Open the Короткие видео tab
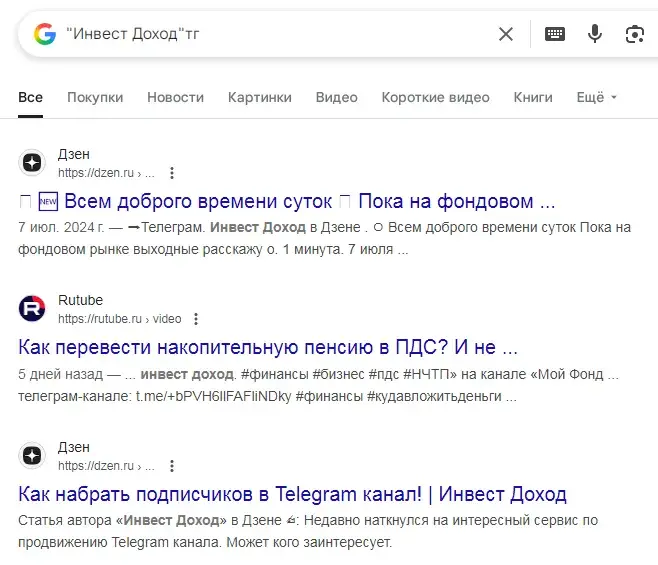658x565 pixels. click(436, 97)
